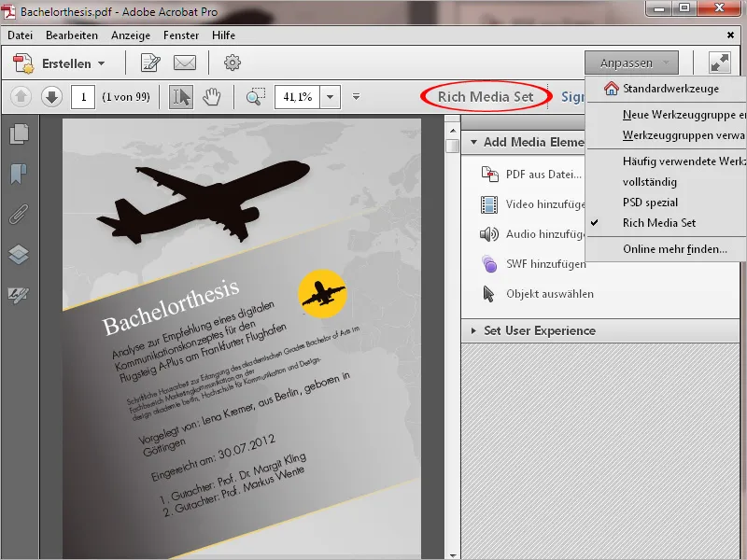Viewport: 747px width, 560px height.
Task: Open the bookmarks sidebar icon
Action: point(19,174)
